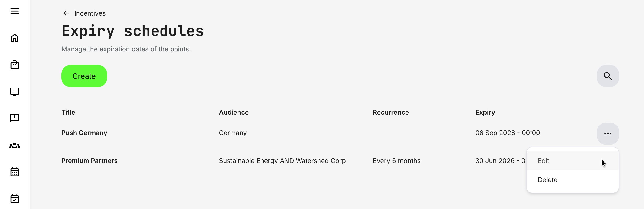Open the calendar checkmark sidebar icon
Image resolution: width=644 pixels, height=209 pixels.
14,199
